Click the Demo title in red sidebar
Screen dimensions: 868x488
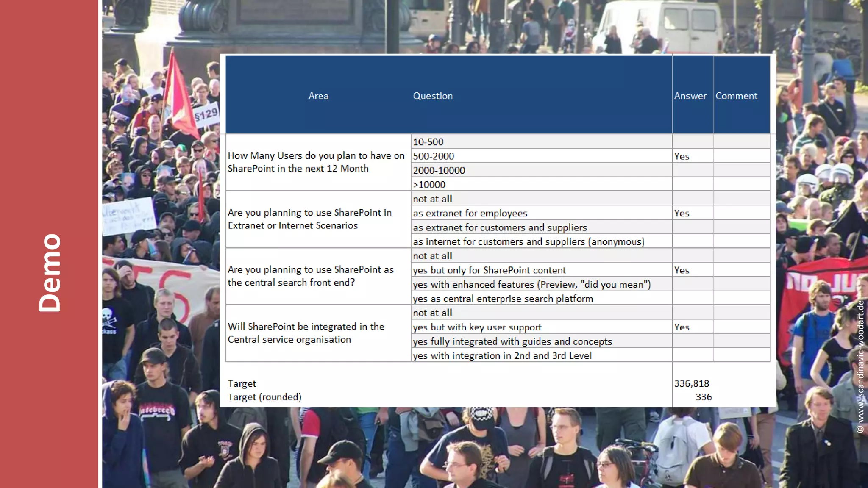pos(50,273)
